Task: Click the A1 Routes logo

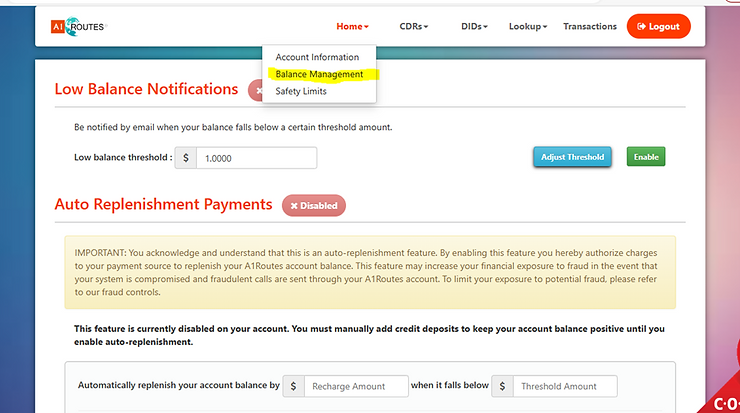Action: click(79, 26)
